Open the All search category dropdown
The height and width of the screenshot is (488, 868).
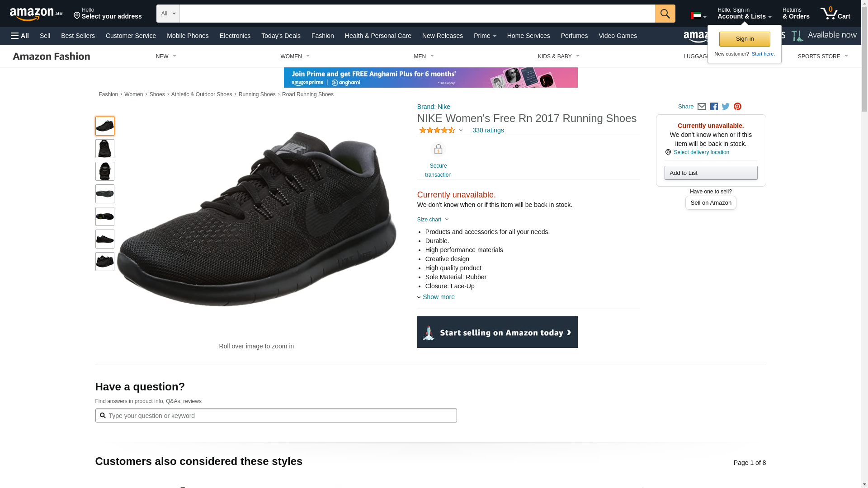click(168, 14)
